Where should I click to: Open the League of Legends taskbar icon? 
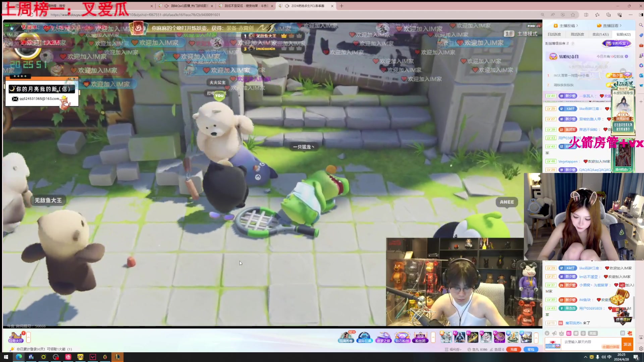pyautogui.click(x=117, y=357)
